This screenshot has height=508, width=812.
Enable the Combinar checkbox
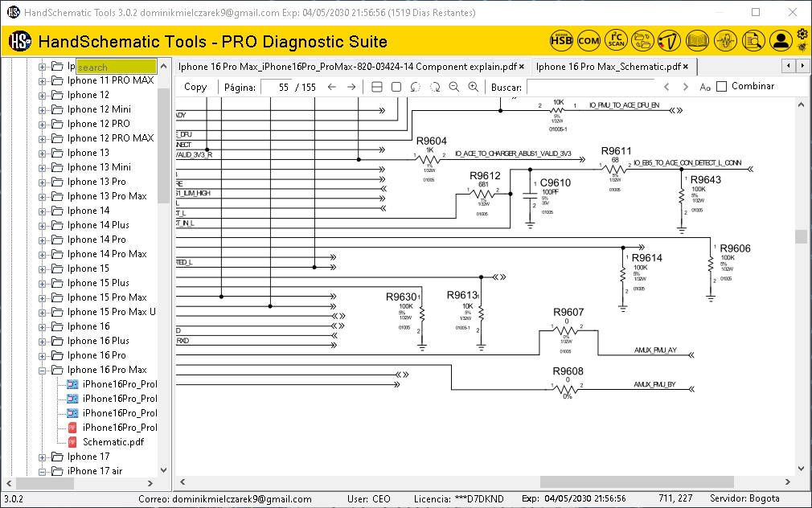722,87
